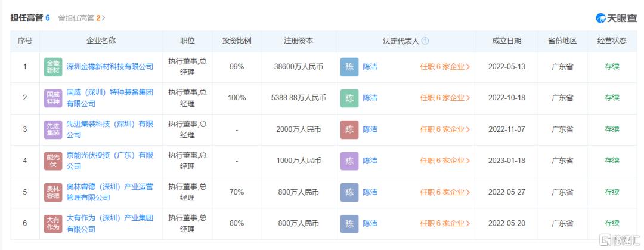This screenshot has width=644, height=250.
Task: Click the 38600万人民币 registered capital cell
Action: pyautogui.click(x=299, y=67)
